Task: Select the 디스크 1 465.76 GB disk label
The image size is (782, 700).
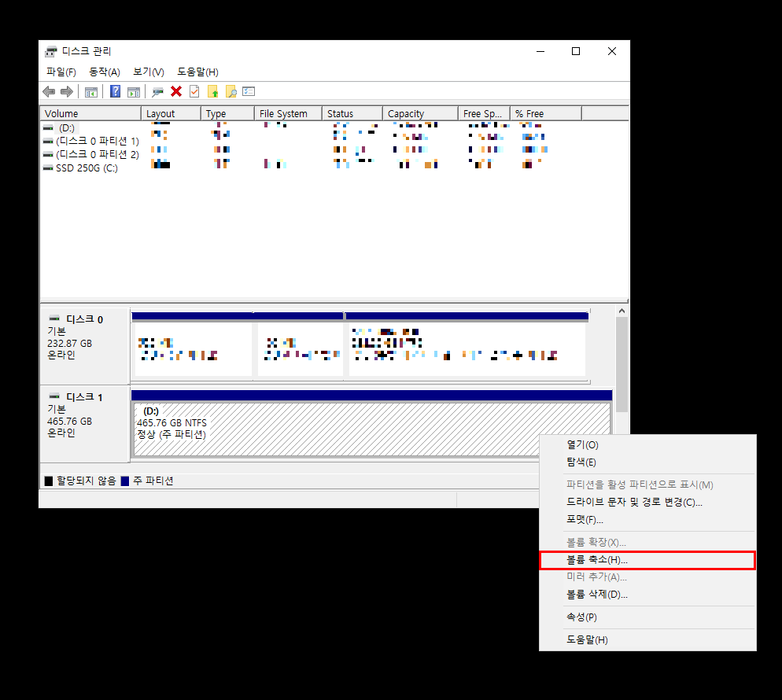Action: [85, 424]
